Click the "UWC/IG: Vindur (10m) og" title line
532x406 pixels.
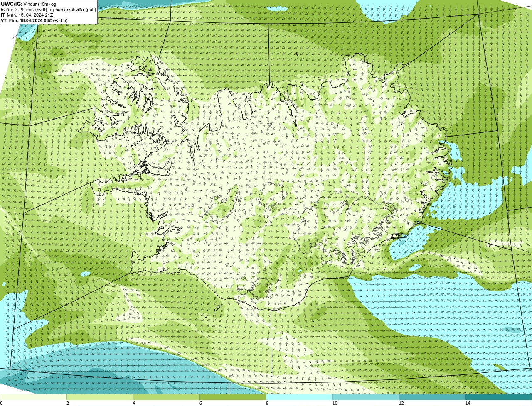(28, 4)
